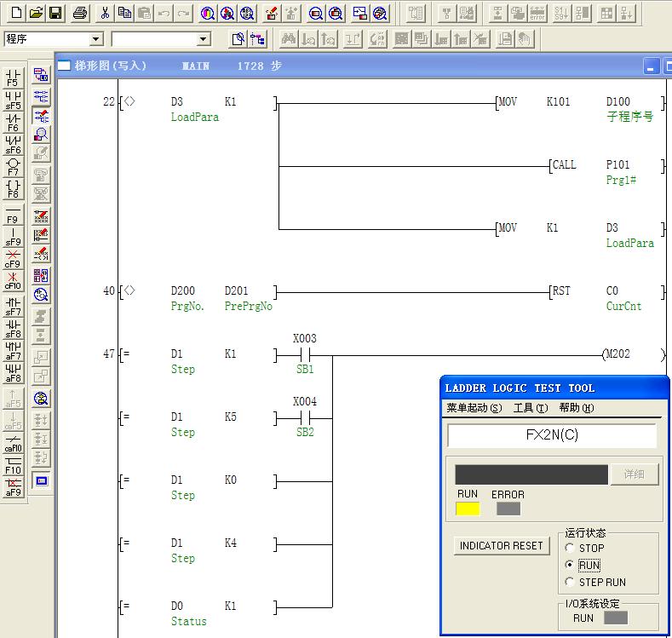Click the Undo arrow icon
The width and height of the screenshot is (672, 638).
click(164, 13)
